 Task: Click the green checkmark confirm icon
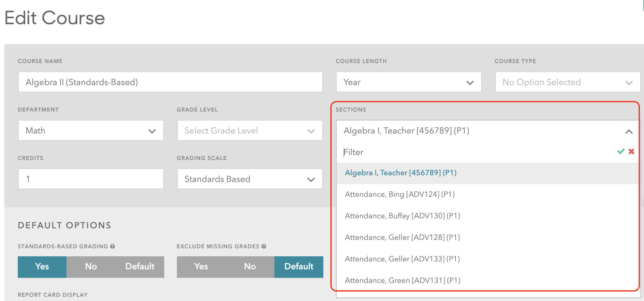pyautogui.click(x=621, y=152)
